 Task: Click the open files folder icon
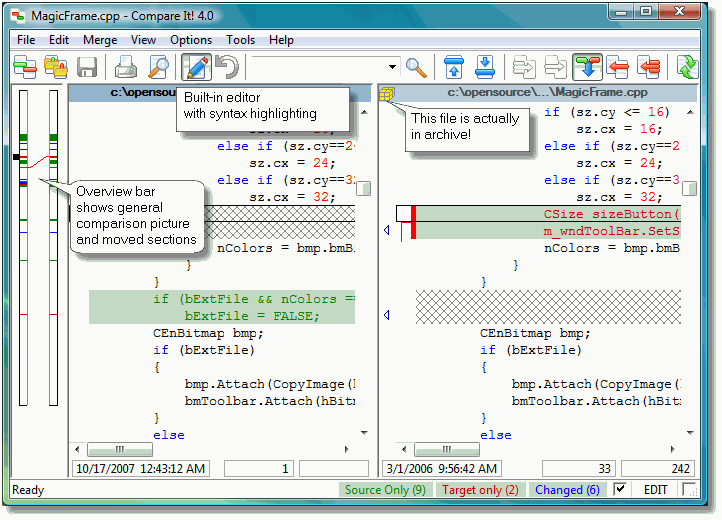55,67
